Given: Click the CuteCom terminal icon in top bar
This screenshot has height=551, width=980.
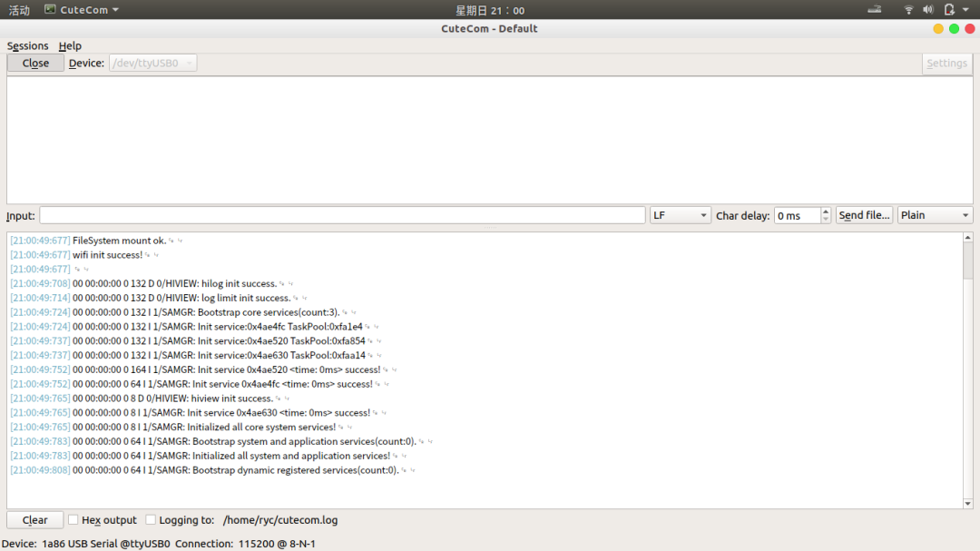Looking at the screenshot, I should tap(50, 9).
